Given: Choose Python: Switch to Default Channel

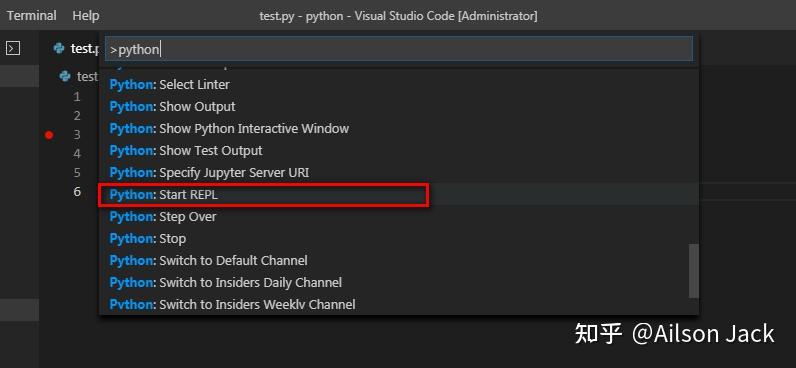Looking at the screenshot, I should pyautogui.click(x=399, y=260).
